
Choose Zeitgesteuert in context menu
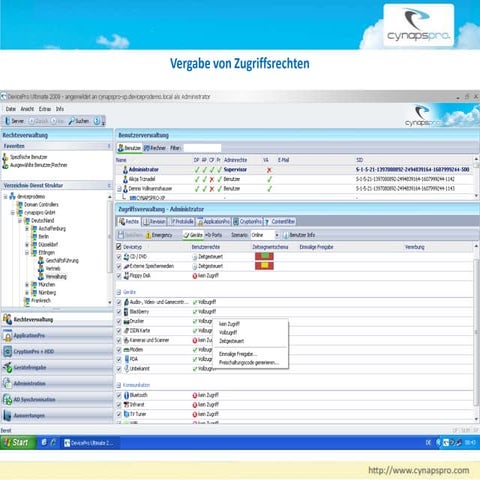(232, 341)
